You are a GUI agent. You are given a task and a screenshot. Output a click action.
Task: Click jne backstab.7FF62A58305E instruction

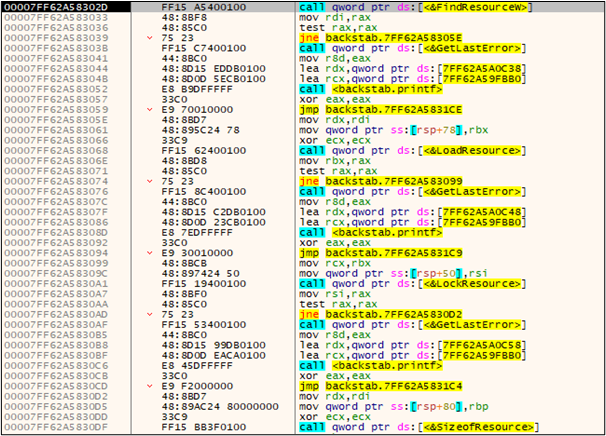pyautogui.click(x=381, y=38)
